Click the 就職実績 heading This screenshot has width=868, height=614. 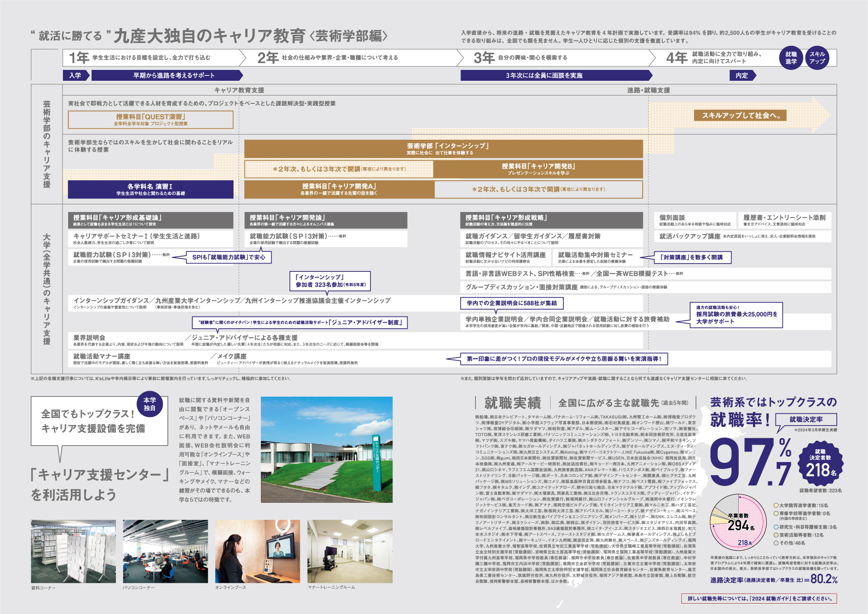[x=513, y=403]
